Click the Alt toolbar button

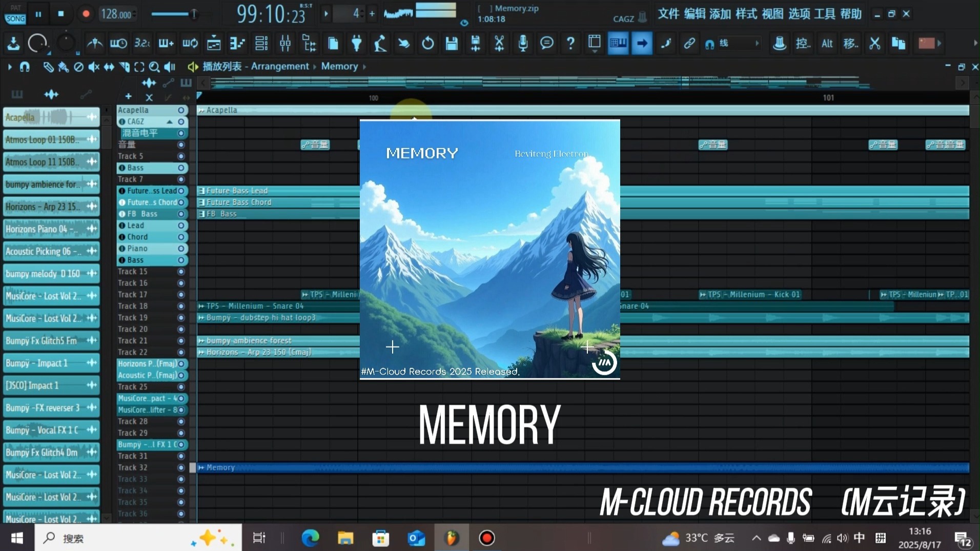tap(827, 44)
